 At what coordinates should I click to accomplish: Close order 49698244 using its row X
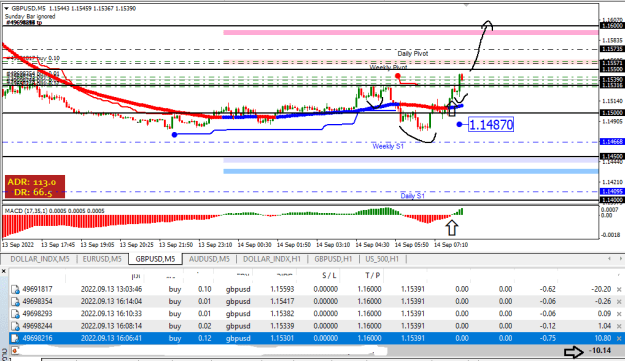(x=619, y=326)
